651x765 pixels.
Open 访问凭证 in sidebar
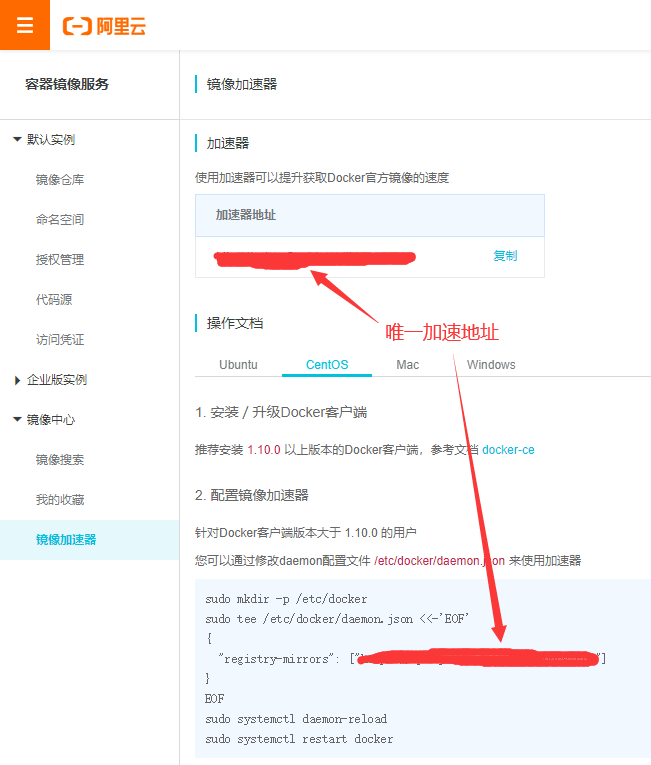[60, 340]
